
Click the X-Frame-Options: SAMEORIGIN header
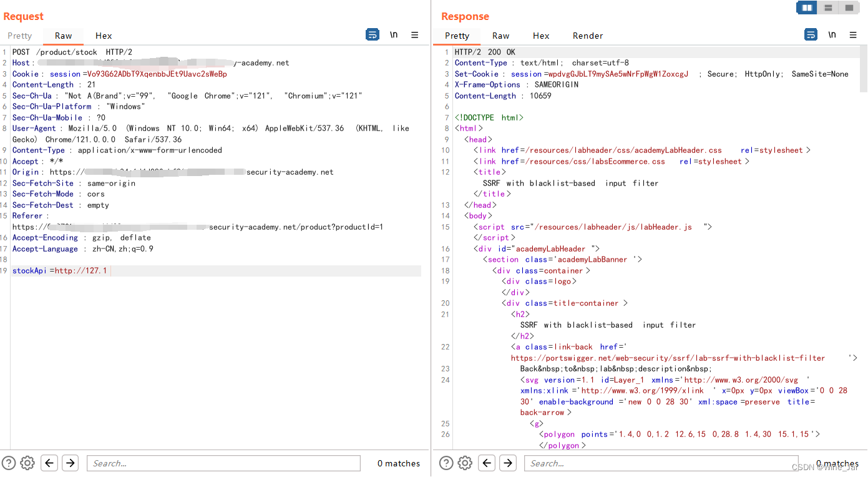(x=517, y=85)
